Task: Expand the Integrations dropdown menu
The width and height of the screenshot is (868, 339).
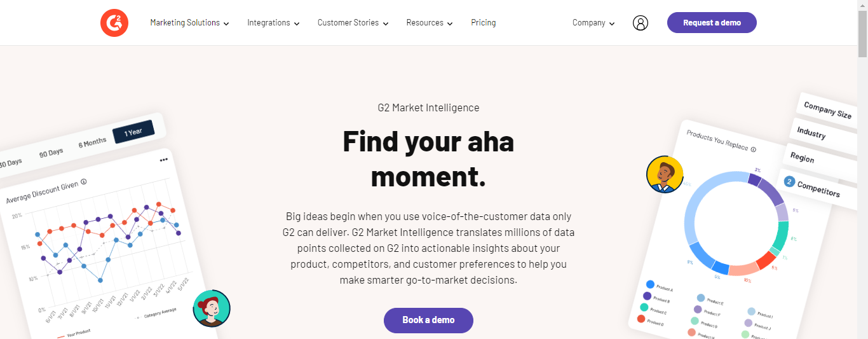Action: (273, 23)
